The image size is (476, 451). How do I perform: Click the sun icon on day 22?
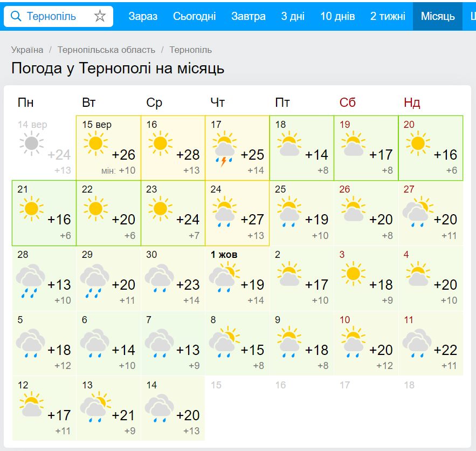tap(95, 209)
